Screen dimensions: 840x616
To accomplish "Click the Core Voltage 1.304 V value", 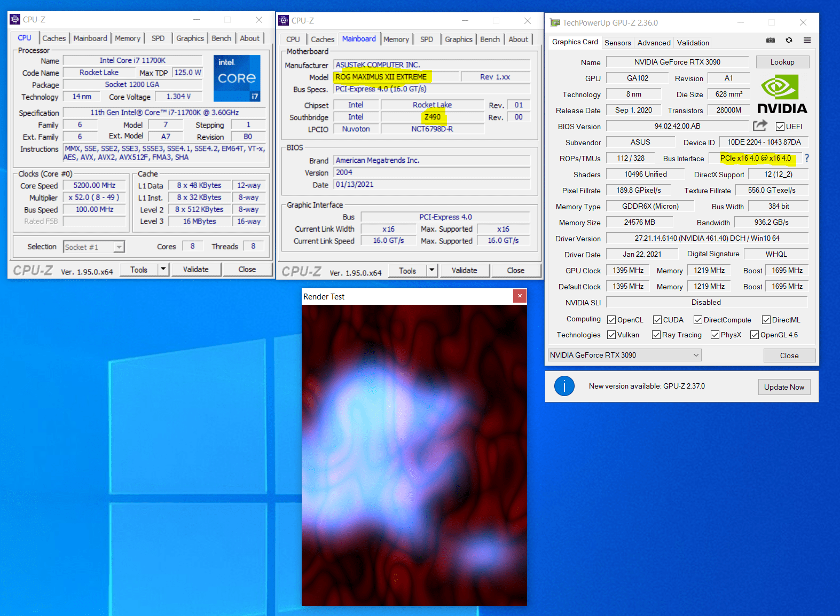I will click(178, 96).
